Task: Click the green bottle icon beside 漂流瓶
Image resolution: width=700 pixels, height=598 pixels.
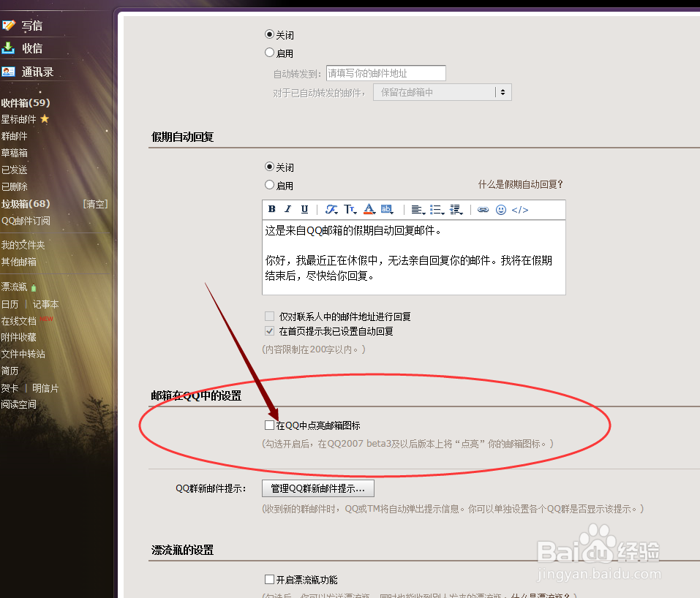Action: 34,288
